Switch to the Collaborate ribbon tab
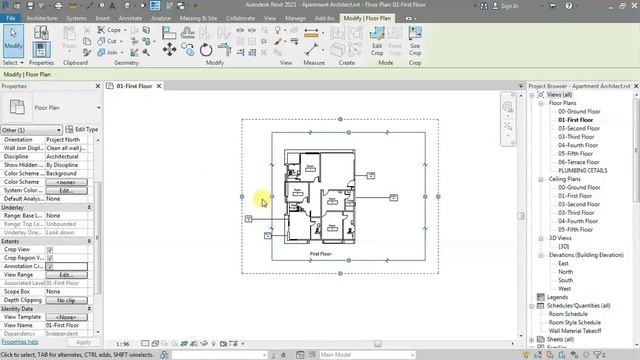The image size is (640, 360). [240, 18]
